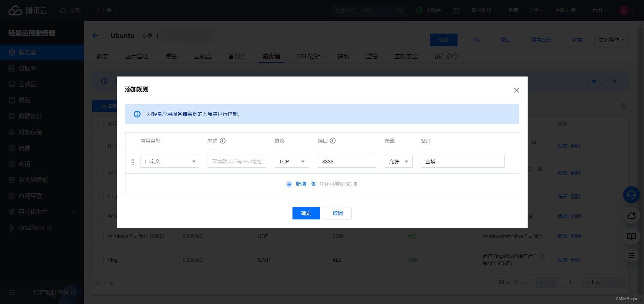Click 编辑 for the Windows登录优化 rule
The image size is (644, 304).
[562, 236]
